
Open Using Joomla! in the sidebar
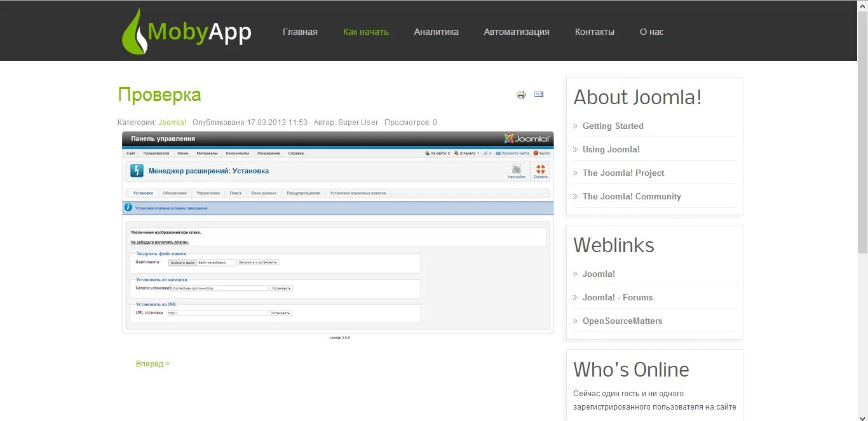point(611,149)
